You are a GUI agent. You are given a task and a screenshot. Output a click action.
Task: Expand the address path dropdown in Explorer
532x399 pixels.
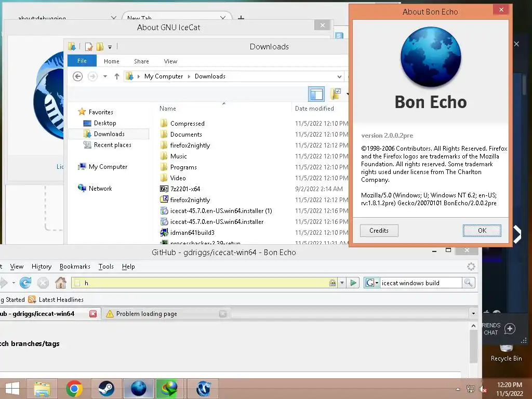[339, 76]
